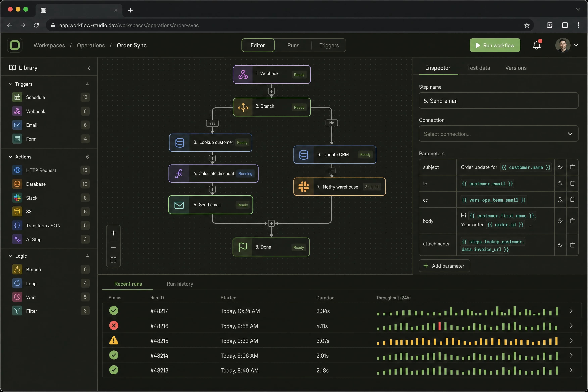Image resolution: width=588 pixels, height=392 pixels.
Task: Collapse the Logic section
Action: coord(11,256)
